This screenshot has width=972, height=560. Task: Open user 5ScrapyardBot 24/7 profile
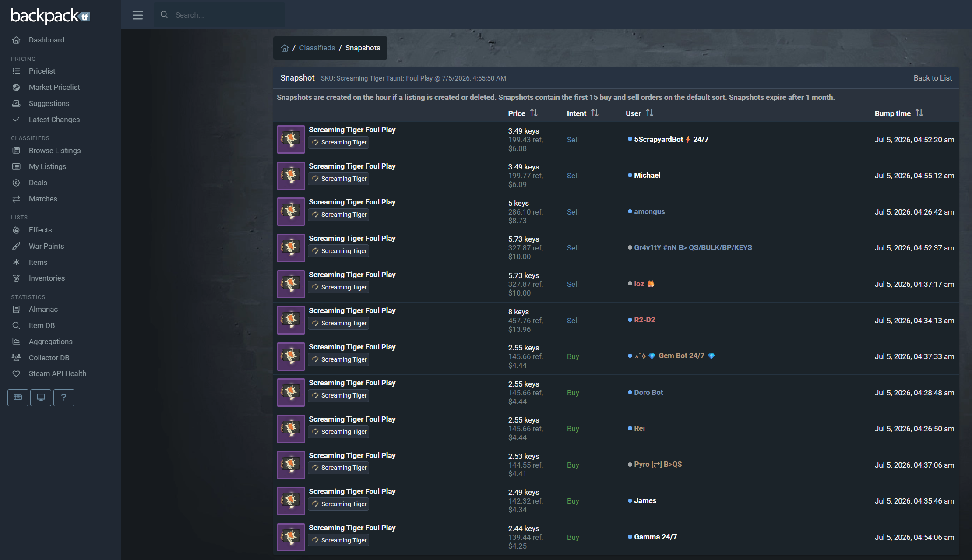coord(671,140)
